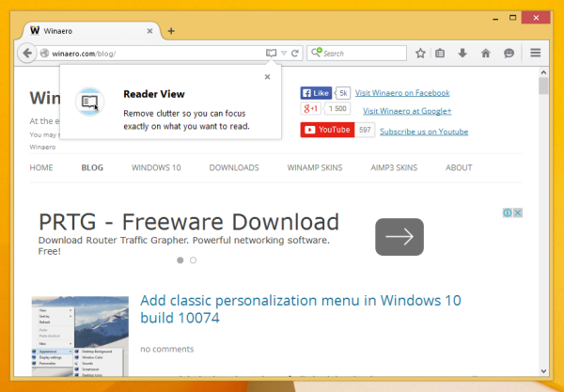
Task: Select the Winaero tab
Action: click(x=91, y=31)
